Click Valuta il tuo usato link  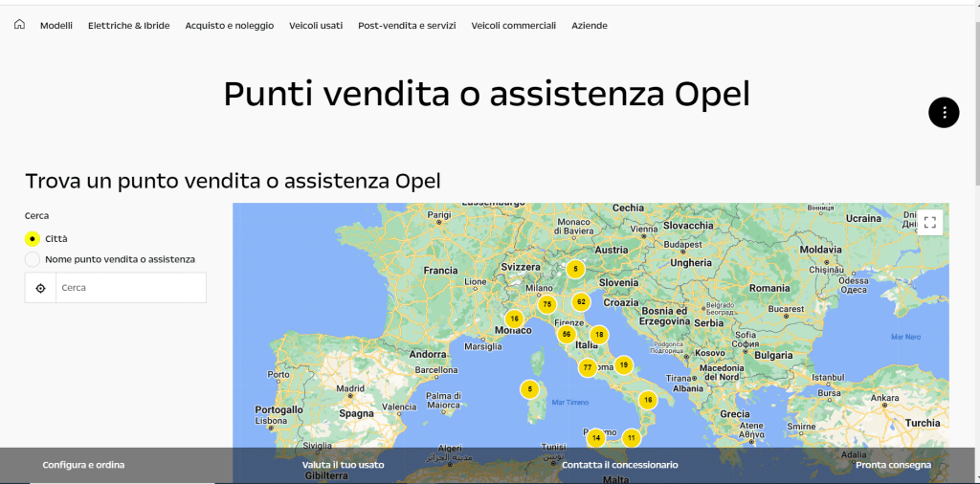coord(344,465)
